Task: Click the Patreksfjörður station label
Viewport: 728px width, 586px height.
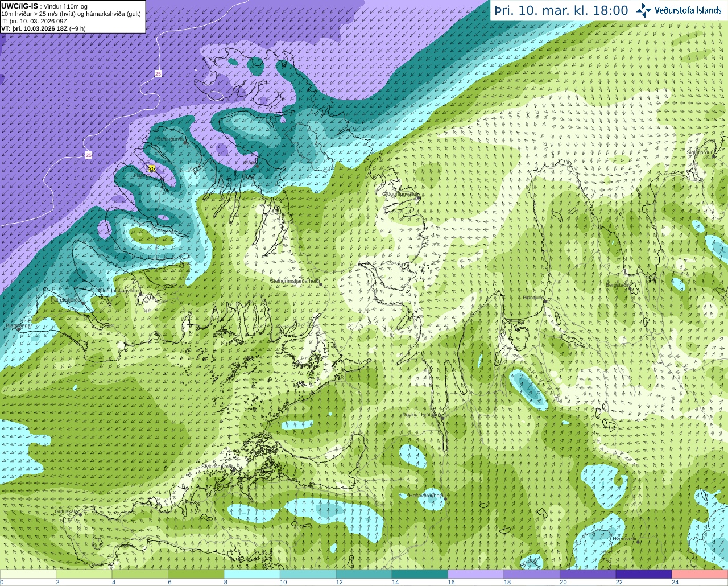Action: click(x=67, y=299)
